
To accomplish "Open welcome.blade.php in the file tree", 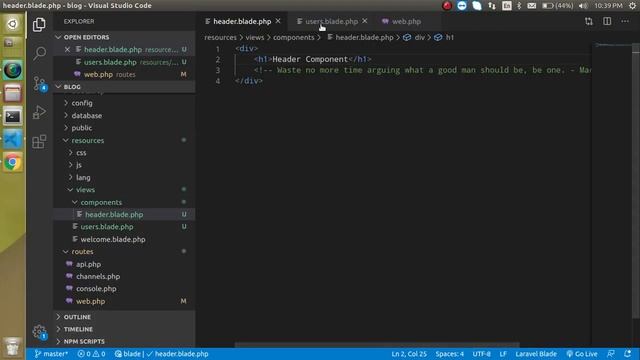I will [124, 239].
